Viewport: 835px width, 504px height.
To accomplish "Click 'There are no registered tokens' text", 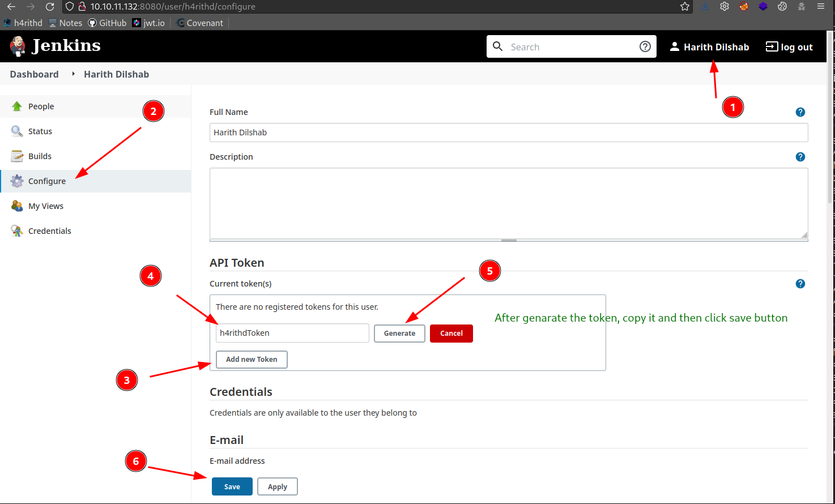I will click(x=297, y=307).
